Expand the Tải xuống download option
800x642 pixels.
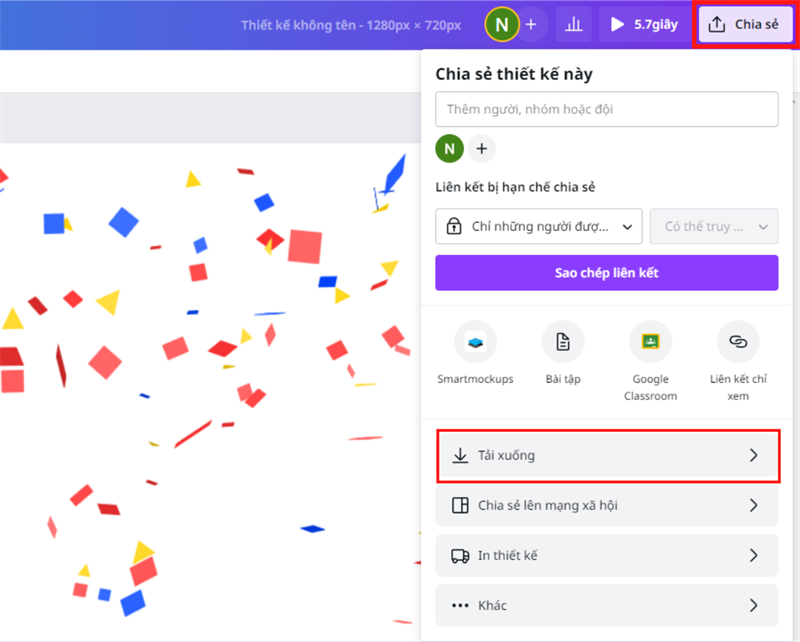[607, 456]
